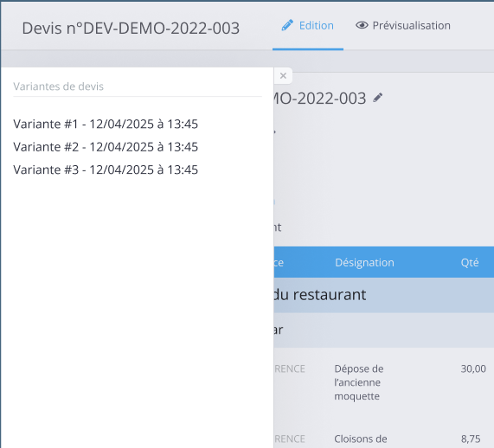494x448 pixels.
Task: Click the restaurant section title row
Action: pos(384,295)
